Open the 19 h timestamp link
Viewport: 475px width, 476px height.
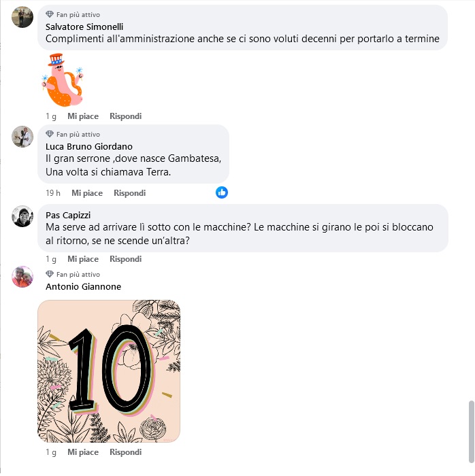(x=53, y=193)
